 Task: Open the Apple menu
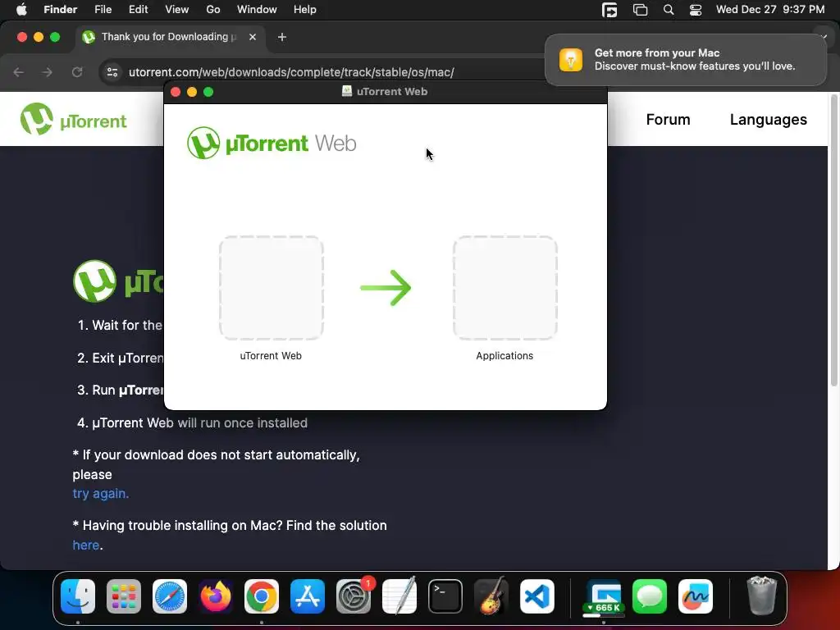pos(21,10)
